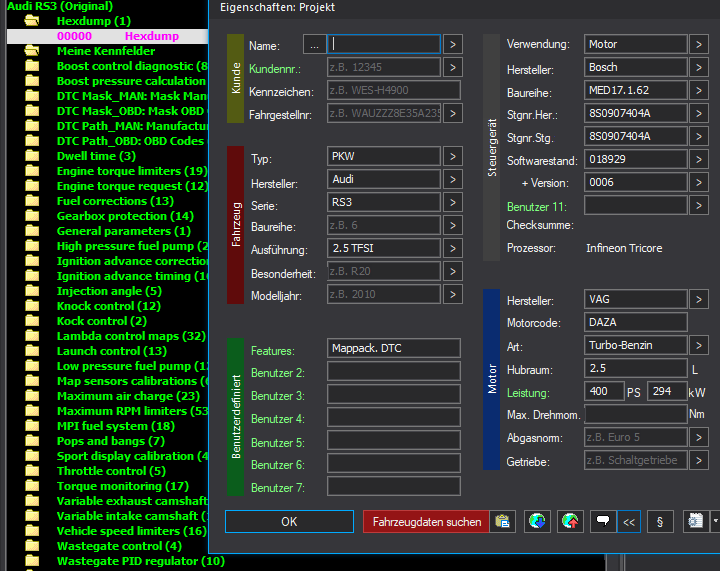Image resolution: width=720 pixels, height=571 pixels.
Task: Click folder icon beside Maximum air charge (23)
Action: click(32, 396)
